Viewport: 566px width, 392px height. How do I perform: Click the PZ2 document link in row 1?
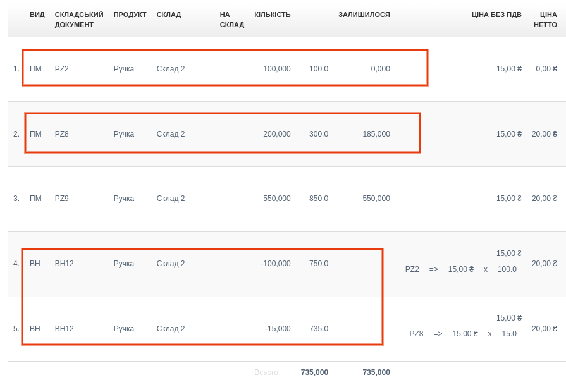coord(62,69)
